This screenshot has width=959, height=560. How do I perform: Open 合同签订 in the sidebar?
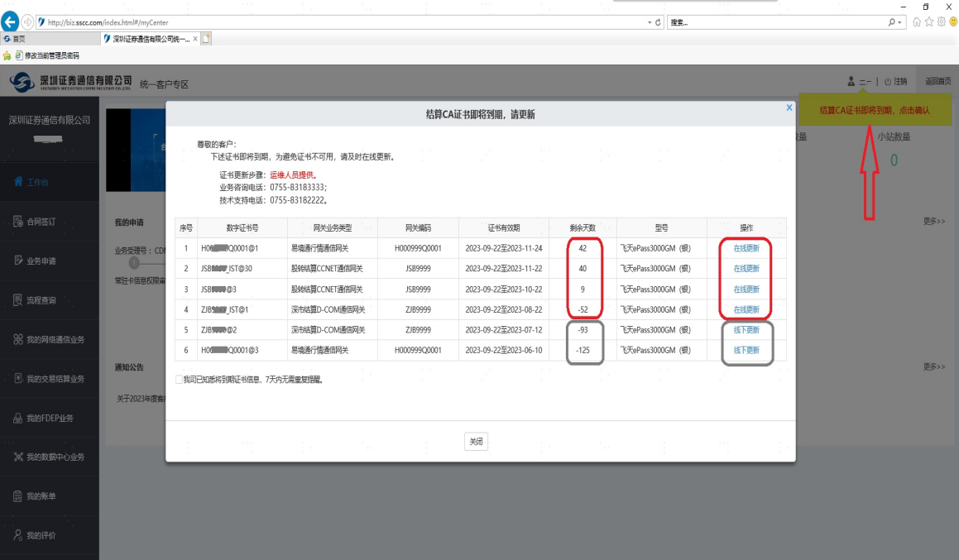[x=50, y=222]
